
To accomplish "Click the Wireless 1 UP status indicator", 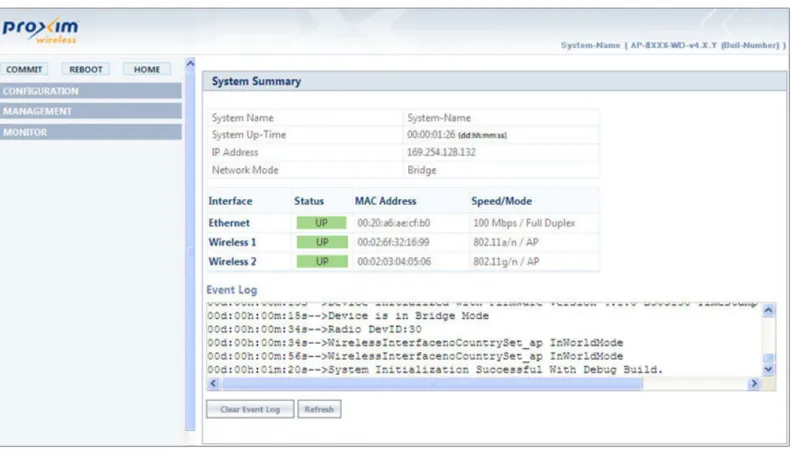I will click(322, 242).
